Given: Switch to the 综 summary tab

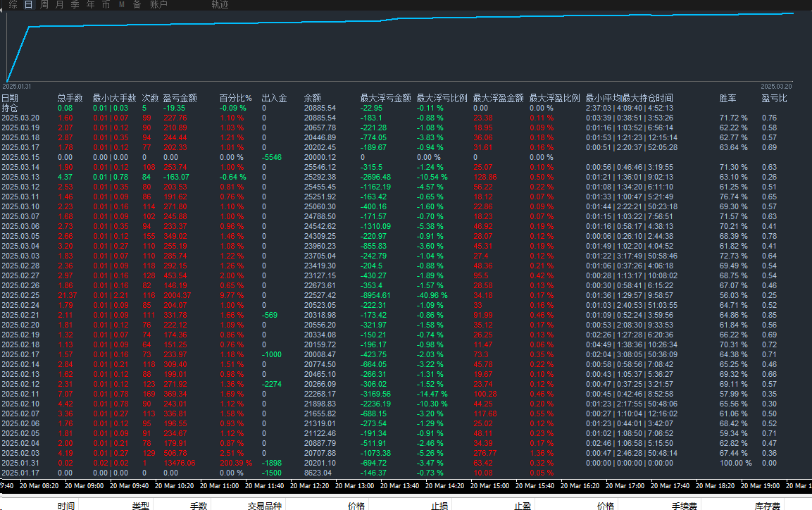Looking at the screenshot, I should click(x=13, y=4).
